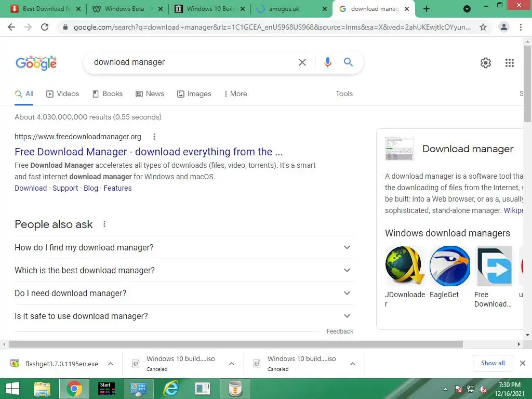Select the Images search filter
Image resolution: width=532 pixels, height=399 pixels.
[194, 94]
